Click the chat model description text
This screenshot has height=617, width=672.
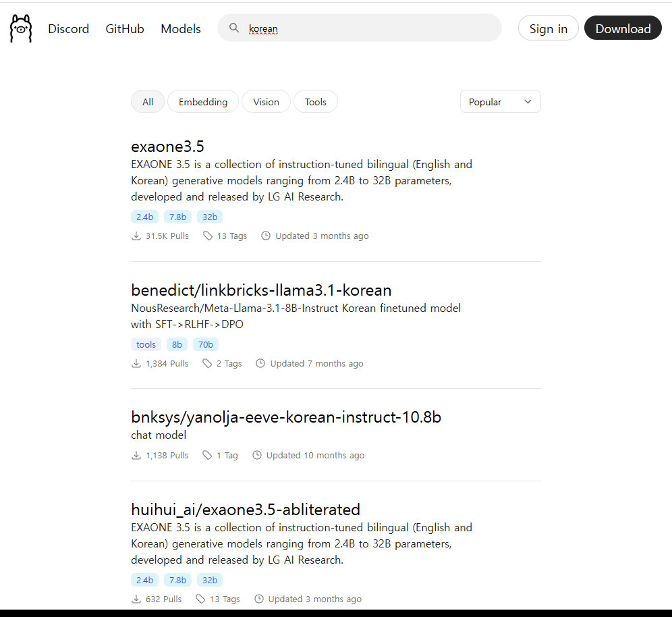point(159,435)
